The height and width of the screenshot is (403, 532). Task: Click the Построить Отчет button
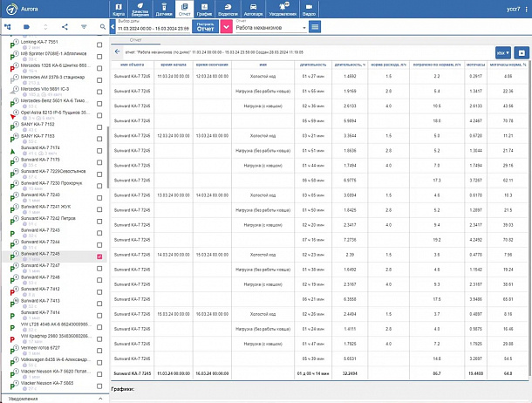pyautogui.click(x=205, y=27)
